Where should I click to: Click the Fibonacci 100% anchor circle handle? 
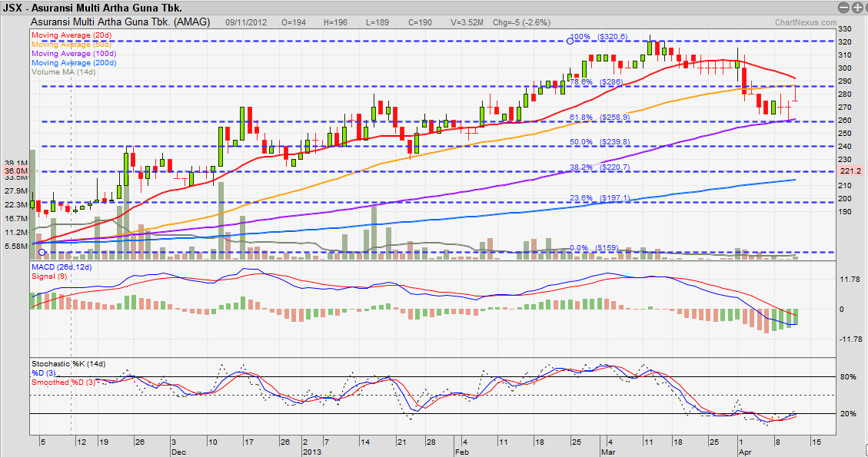coord(570,40)
